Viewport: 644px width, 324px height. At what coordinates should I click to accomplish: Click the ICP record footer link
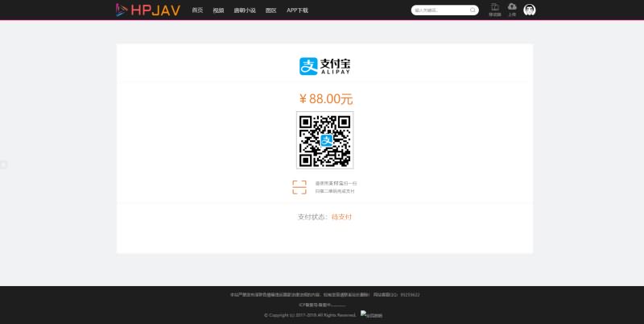tap(322, 305)
